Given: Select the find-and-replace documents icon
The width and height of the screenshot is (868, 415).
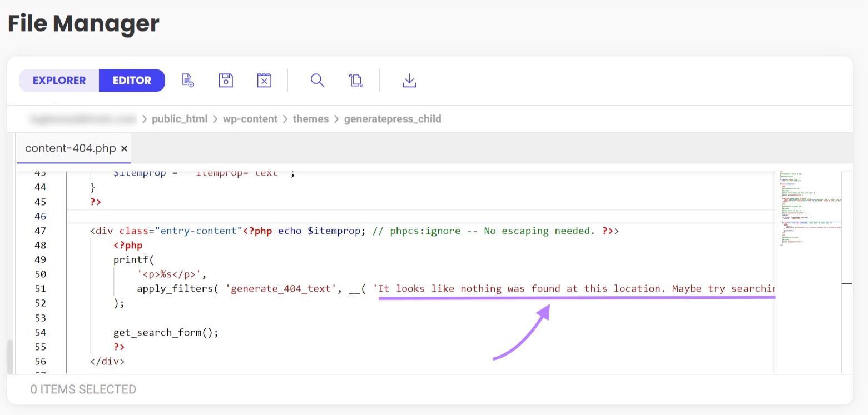Looking at the screenshot, I should coord(356,80).
